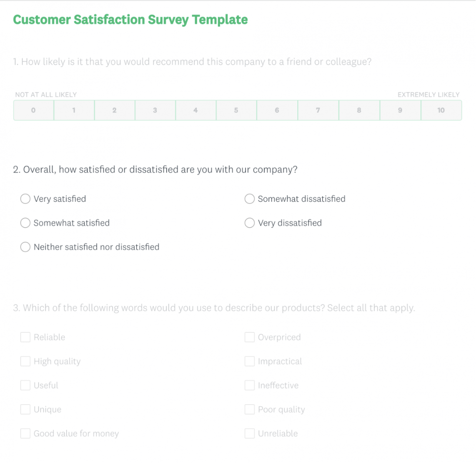
Task: Check the Poor quality option
Action: tap(250, 410)
